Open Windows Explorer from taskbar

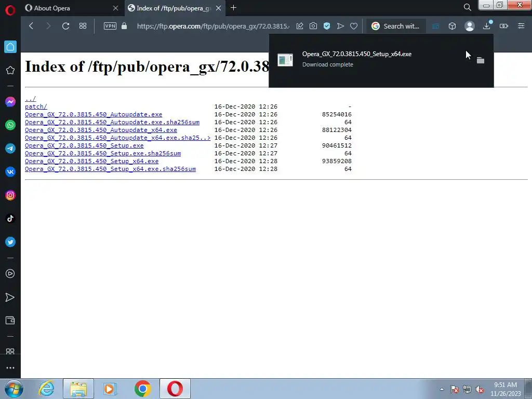(x=78, y=389)
